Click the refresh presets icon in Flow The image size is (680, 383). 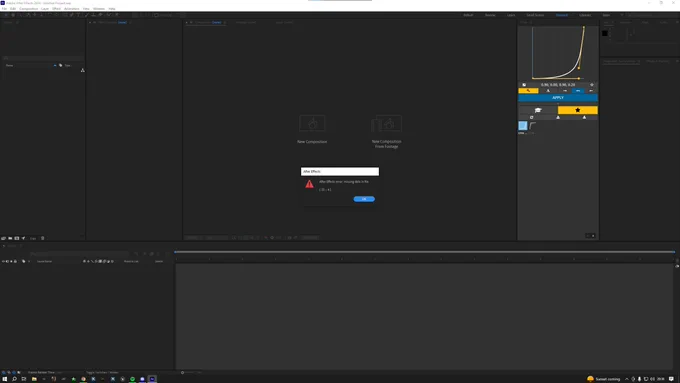pos(531,117)
